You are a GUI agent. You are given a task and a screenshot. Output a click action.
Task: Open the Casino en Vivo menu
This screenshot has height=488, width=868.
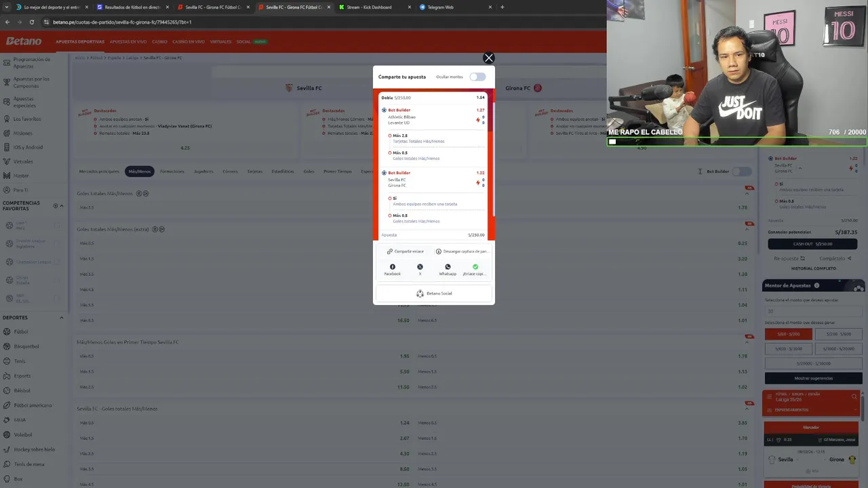(x=189, y=42)
